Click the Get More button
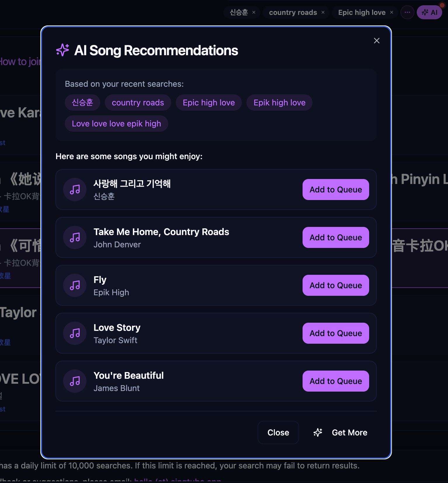The image size is (448, 483). [x=349, y=432]
